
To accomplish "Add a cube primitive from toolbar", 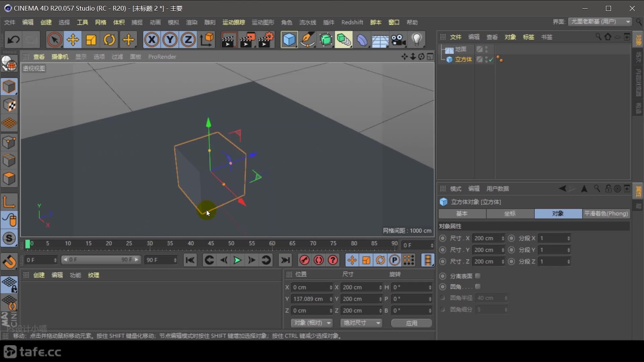I will coord(289,40).
